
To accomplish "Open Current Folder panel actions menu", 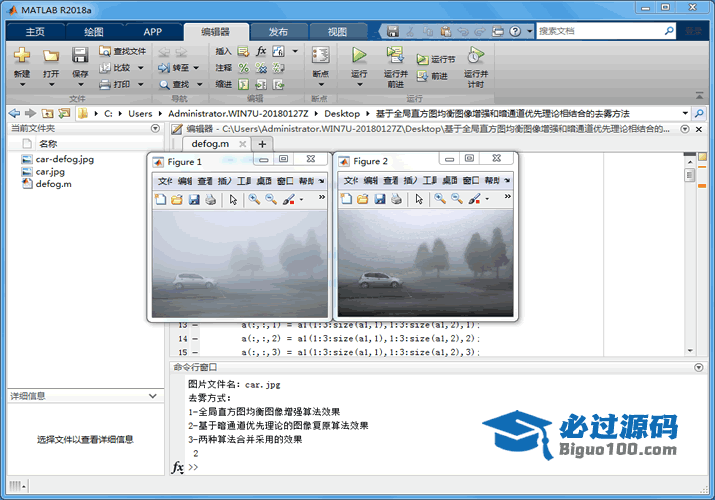I will pos(155,129).
